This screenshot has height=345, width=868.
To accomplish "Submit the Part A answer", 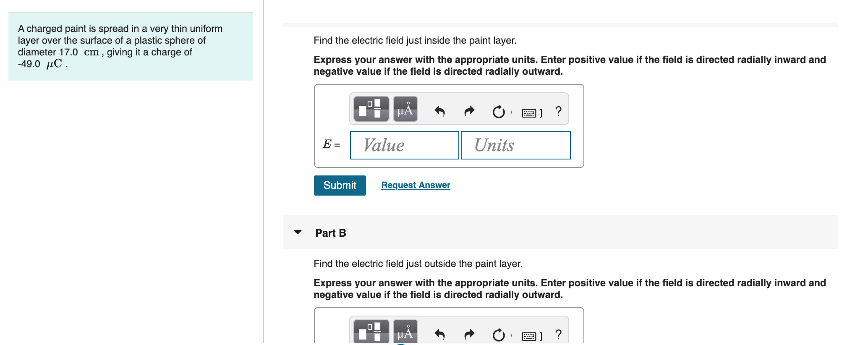I will [x=339, y=185].
